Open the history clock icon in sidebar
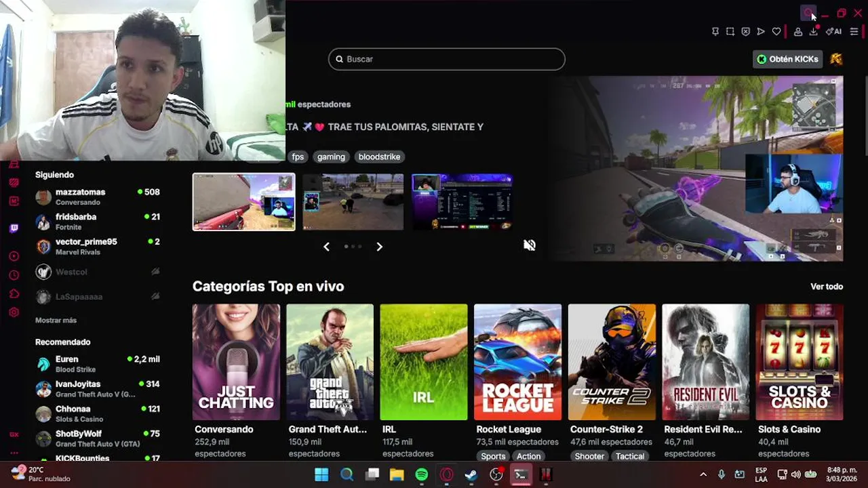868x488 pixels. [14, 275]
